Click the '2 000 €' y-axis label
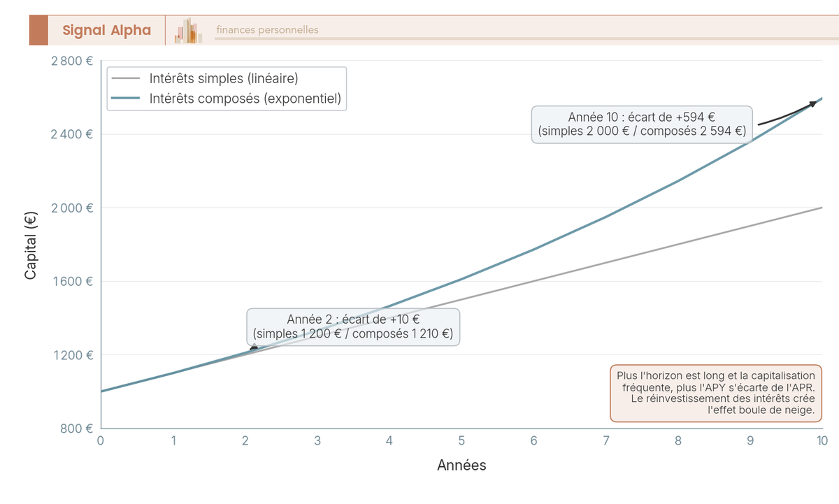 coord(72,208)
